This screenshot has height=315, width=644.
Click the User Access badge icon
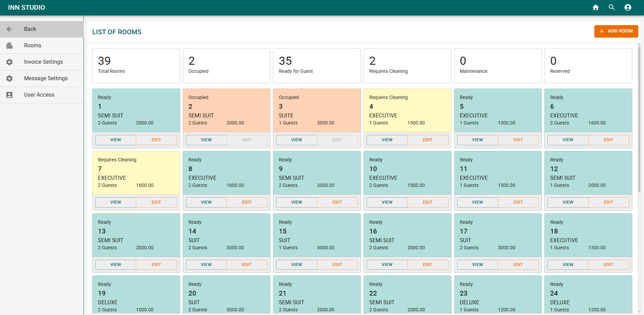9,95
